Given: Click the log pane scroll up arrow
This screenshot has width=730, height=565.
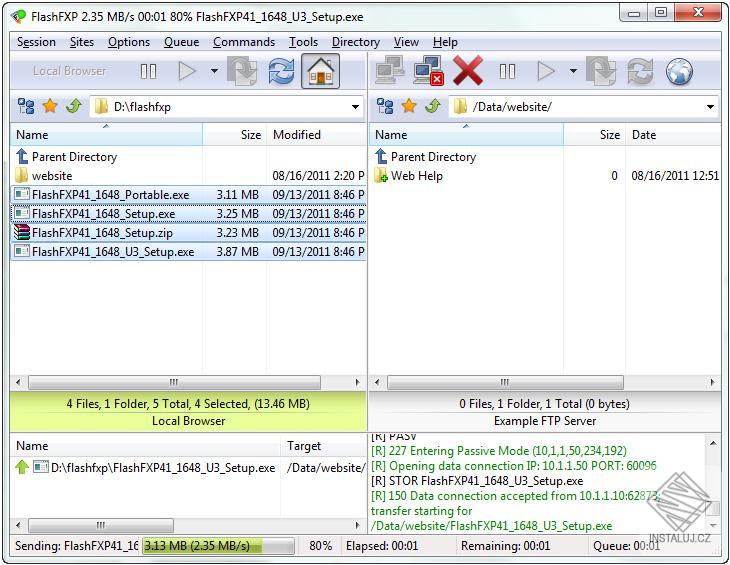Looking at the screenshot, I should point(713,443).
